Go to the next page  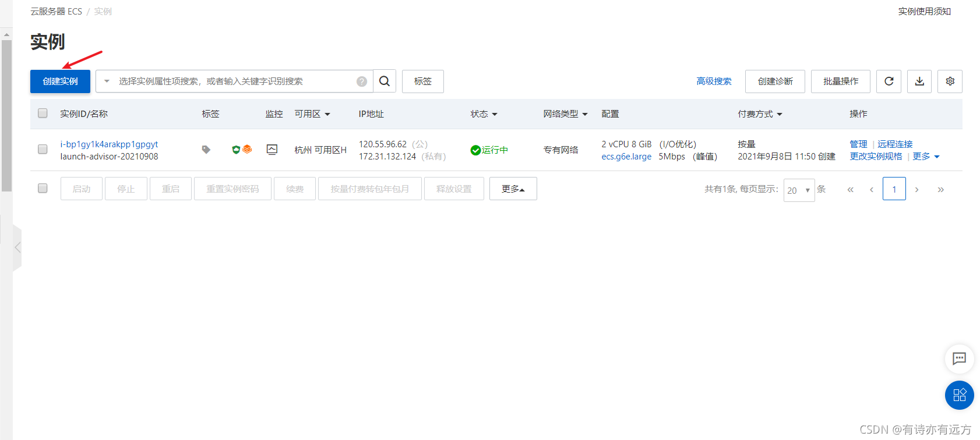click(x=917, y=190)
